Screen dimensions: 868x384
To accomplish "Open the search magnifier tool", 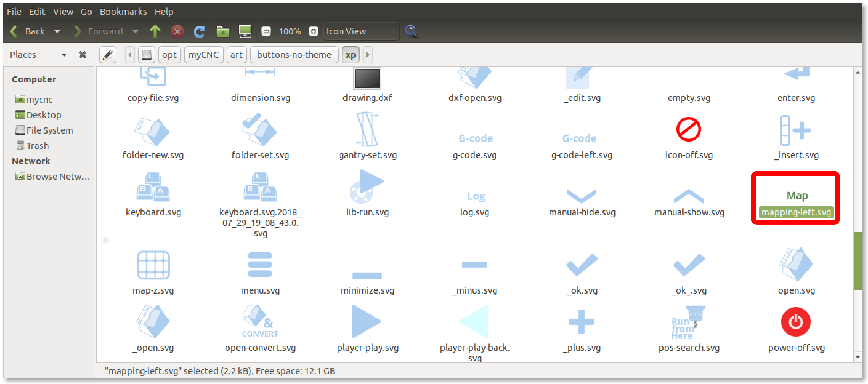I will click(x=411, y=31).
